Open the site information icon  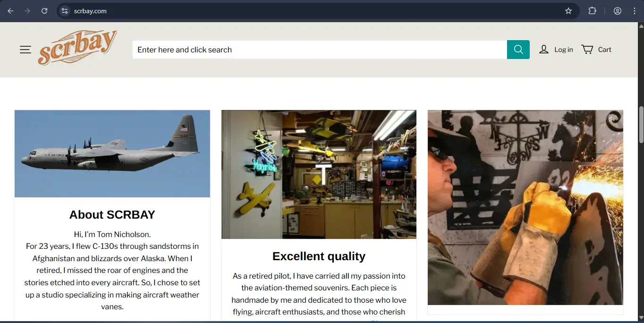(65, 11)
